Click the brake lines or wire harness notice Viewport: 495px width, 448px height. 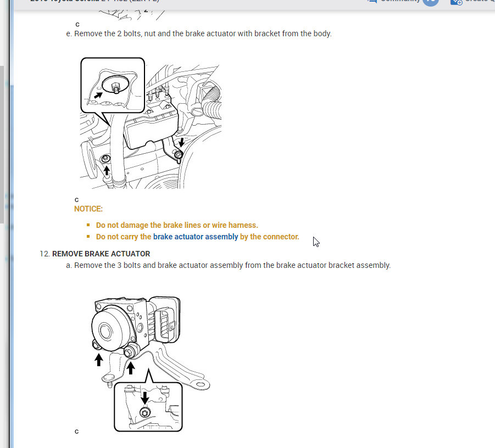point(177,225)
